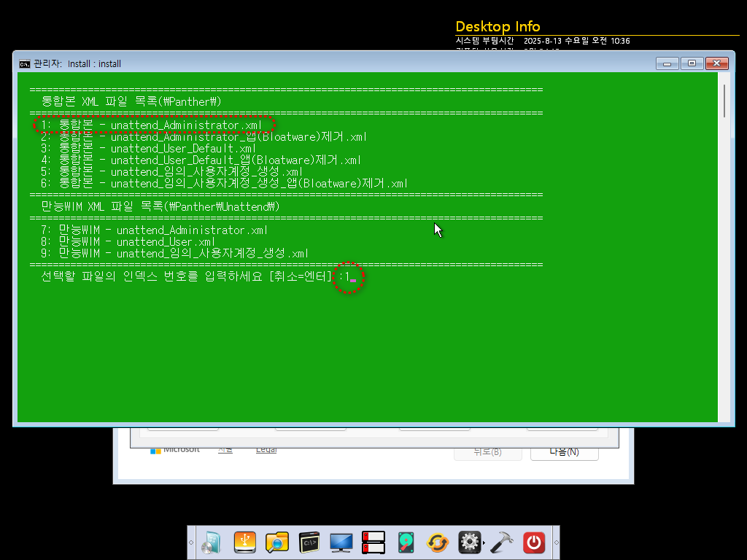Select line '7: 만능WIM - unattend_Administrator.xml'
747x560 pixels.
(x=155, y=230)
